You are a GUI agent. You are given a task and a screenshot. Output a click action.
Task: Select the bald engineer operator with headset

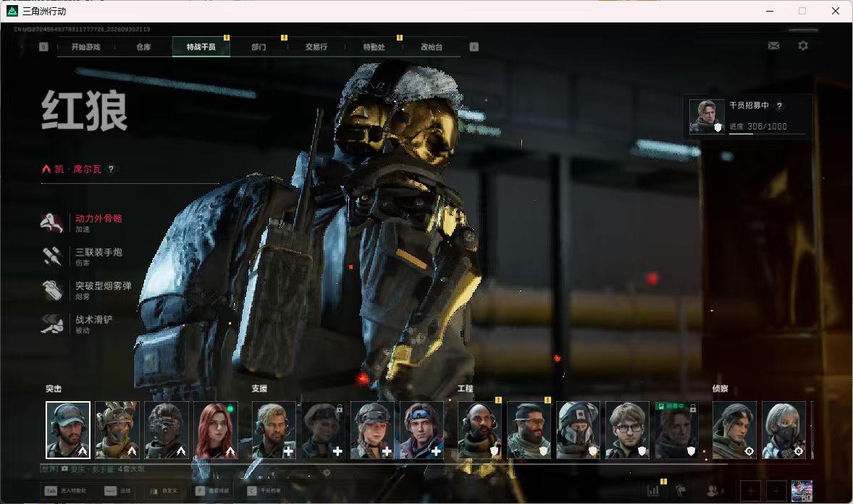click(480, 430)
